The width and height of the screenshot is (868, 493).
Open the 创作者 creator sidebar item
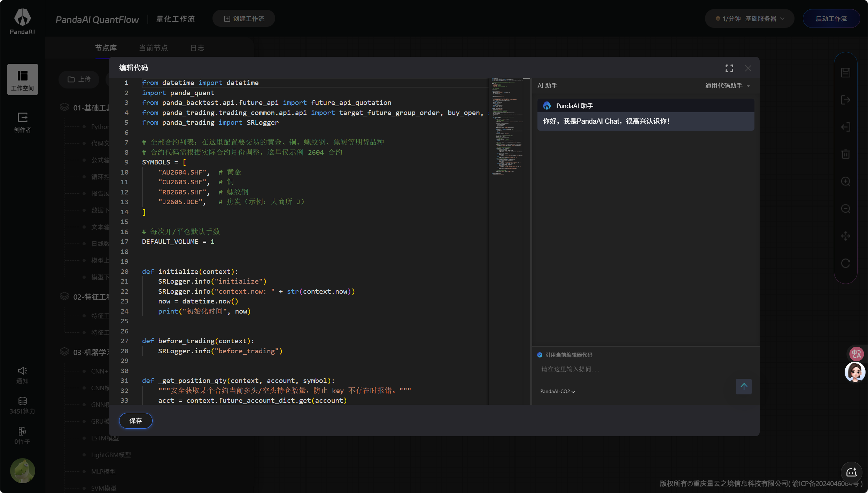coord(23,122)
